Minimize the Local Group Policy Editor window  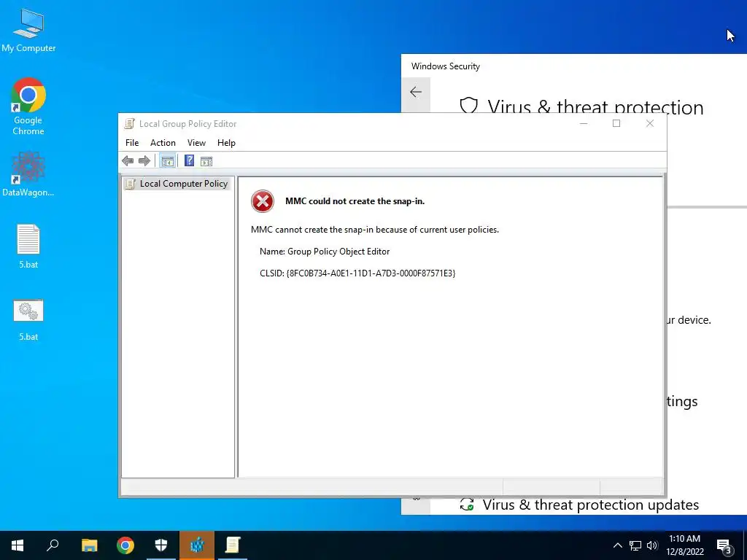click(x=584, y=124)
